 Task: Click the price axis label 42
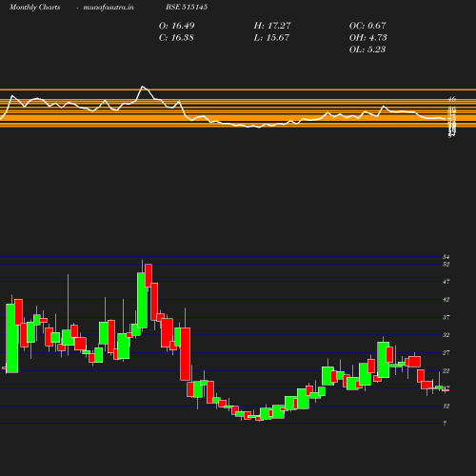coord(446,299)
